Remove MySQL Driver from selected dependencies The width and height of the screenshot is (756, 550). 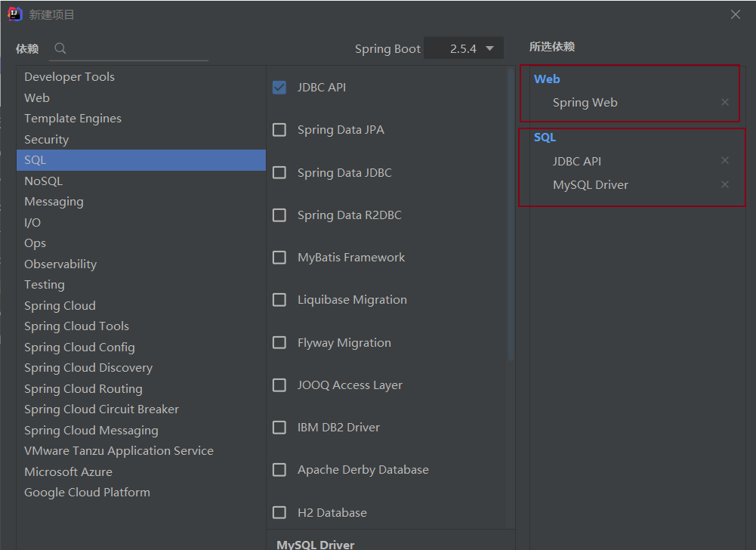725,184
